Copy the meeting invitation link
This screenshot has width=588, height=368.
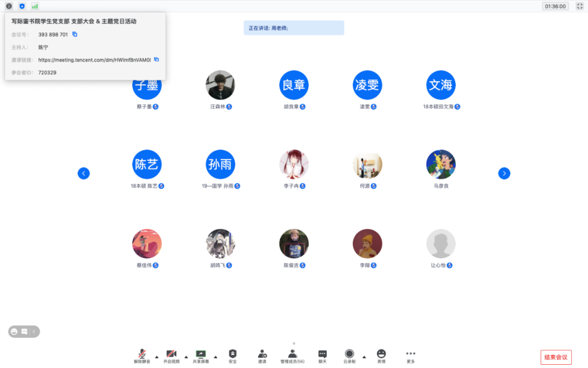click(x=156, y=59)
